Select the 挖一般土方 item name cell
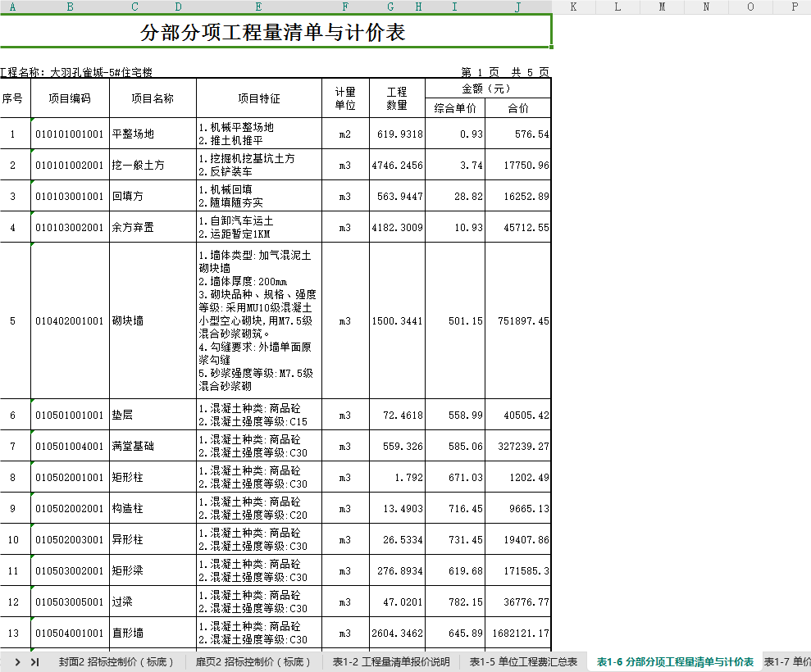Image resolution: width=811 pixels, height=672 pixels. 153,165
